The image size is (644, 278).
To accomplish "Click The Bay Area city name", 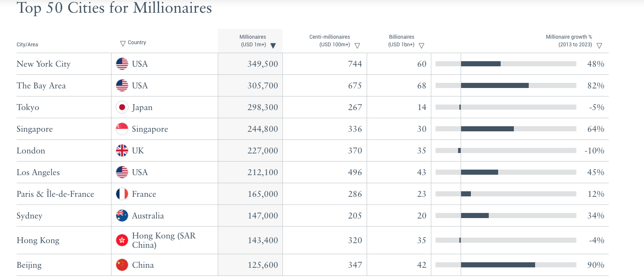I will tap(41, 85).
